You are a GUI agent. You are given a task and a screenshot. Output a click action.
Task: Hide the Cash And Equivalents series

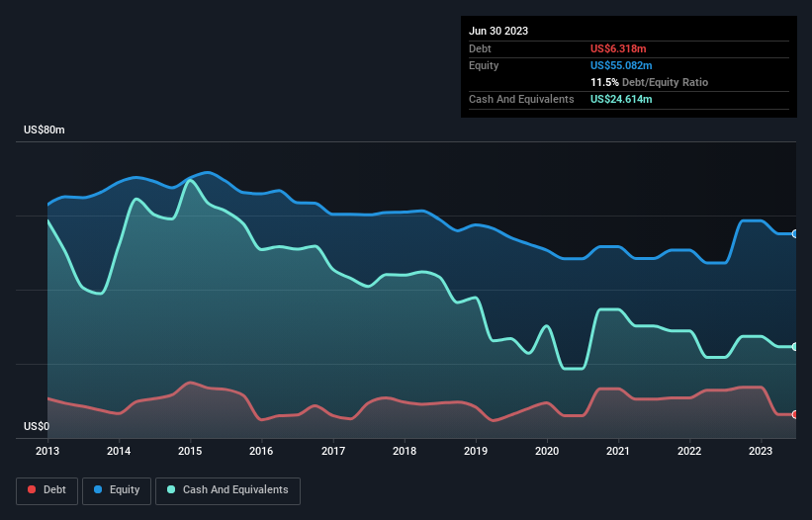[227, 490]
